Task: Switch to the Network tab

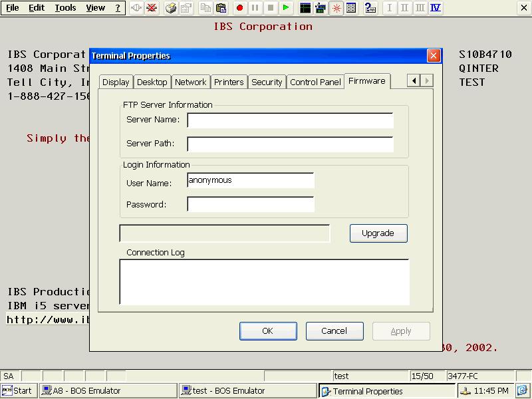Action: (191, 82)
